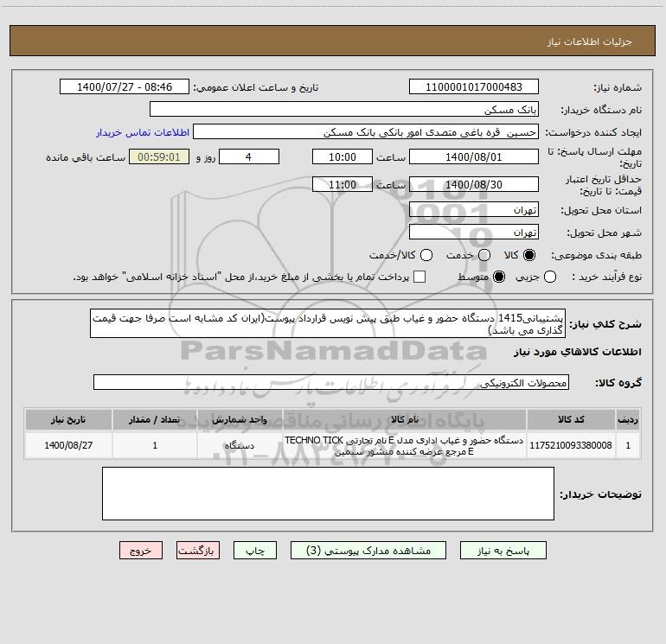Click the گروه کالا field
666x644 pixels.
click(331, 382)
